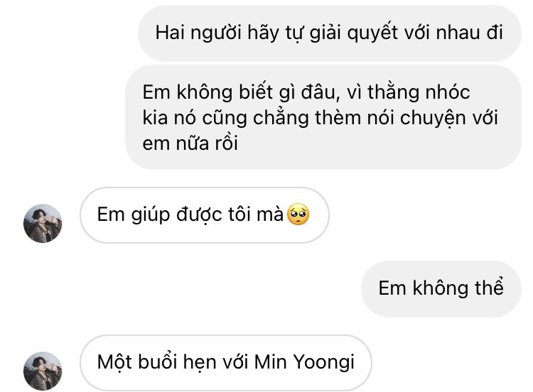
Task: Click line "em nữa rồi" in second message
Action: click(190, 143)
